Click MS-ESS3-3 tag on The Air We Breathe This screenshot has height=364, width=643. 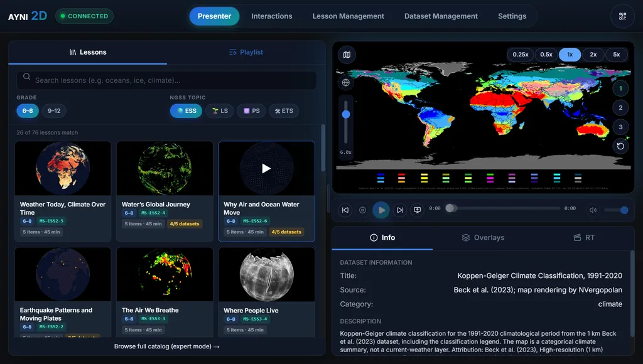[153, 319]
